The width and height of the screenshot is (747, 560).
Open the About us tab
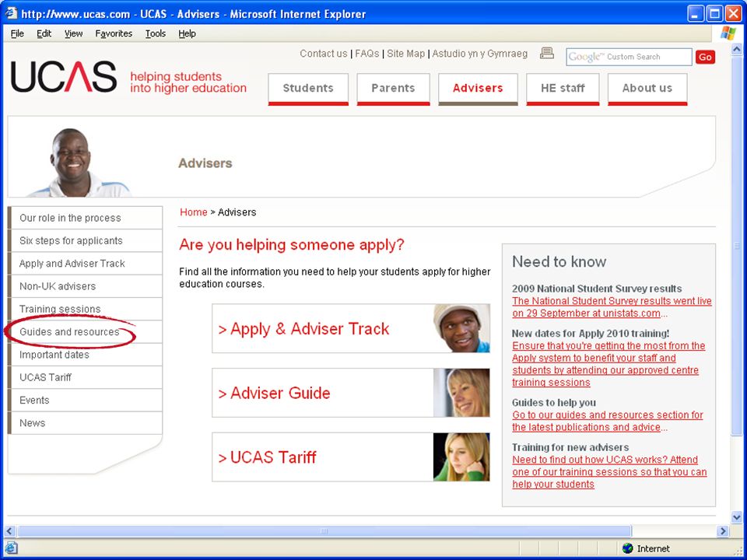click(x=647, y=89)
